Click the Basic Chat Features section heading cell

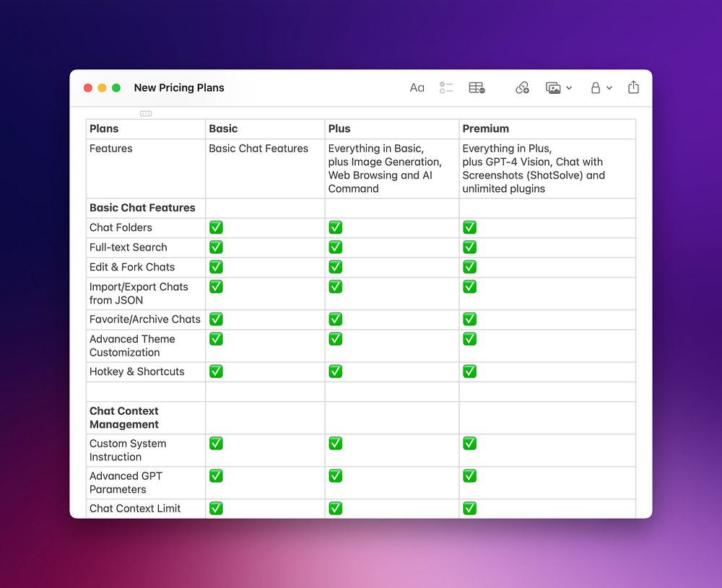(146, 208)
